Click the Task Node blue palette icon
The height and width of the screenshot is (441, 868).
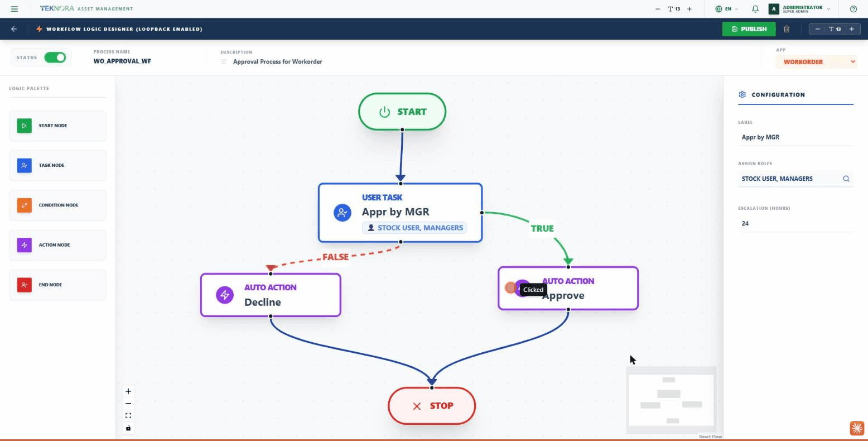point(24,165)
